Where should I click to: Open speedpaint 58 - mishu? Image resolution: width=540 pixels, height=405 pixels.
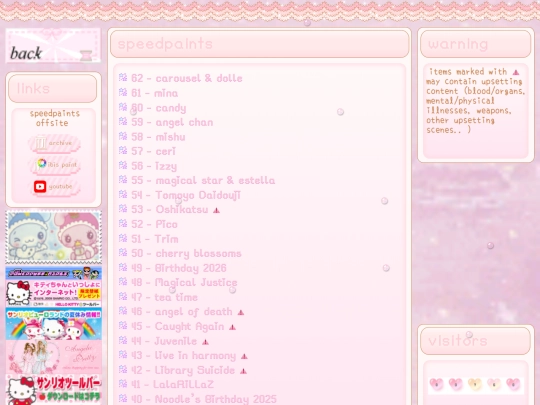158,137
